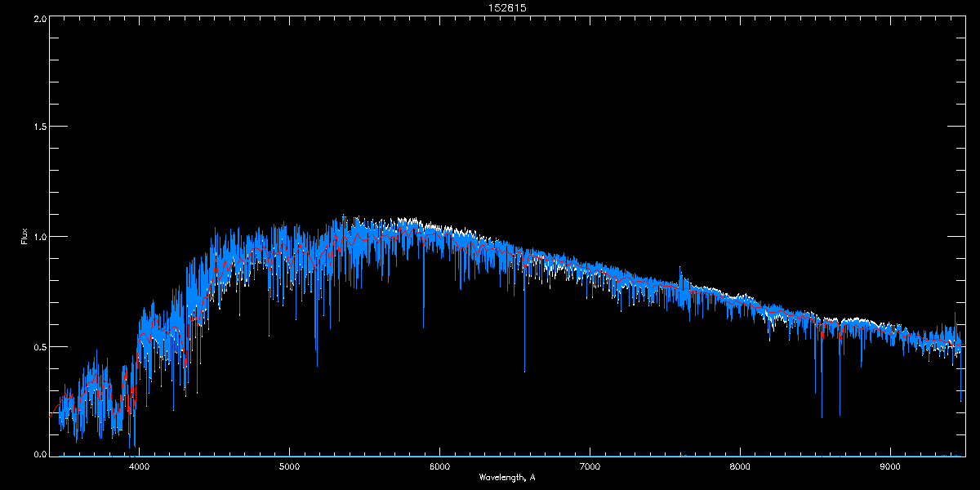Click the 5000 wavelength tick label
This screenshot has height=490, width=980.
tap(289, 468)
